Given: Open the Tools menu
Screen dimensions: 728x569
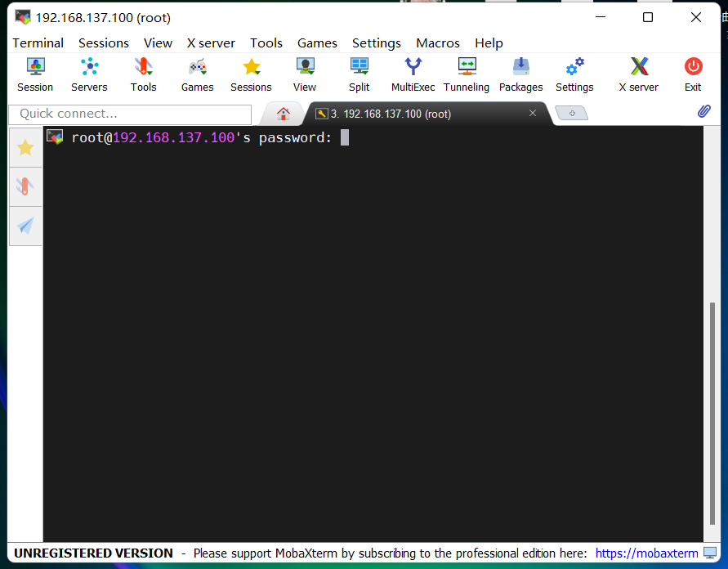Looking at the screenshot, I should [x=266, y=43].
